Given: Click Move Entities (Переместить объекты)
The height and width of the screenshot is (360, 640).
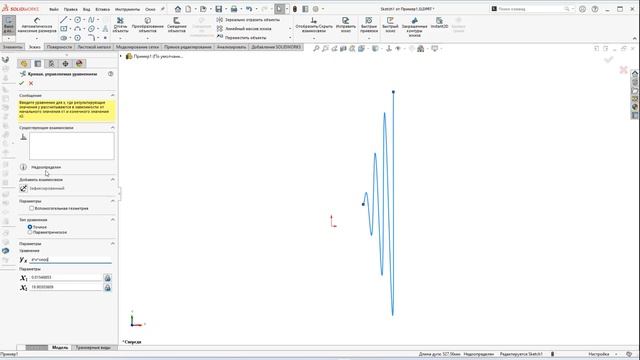Looking at the screenshot, I should pyautogui.click(x=241, y=38).
